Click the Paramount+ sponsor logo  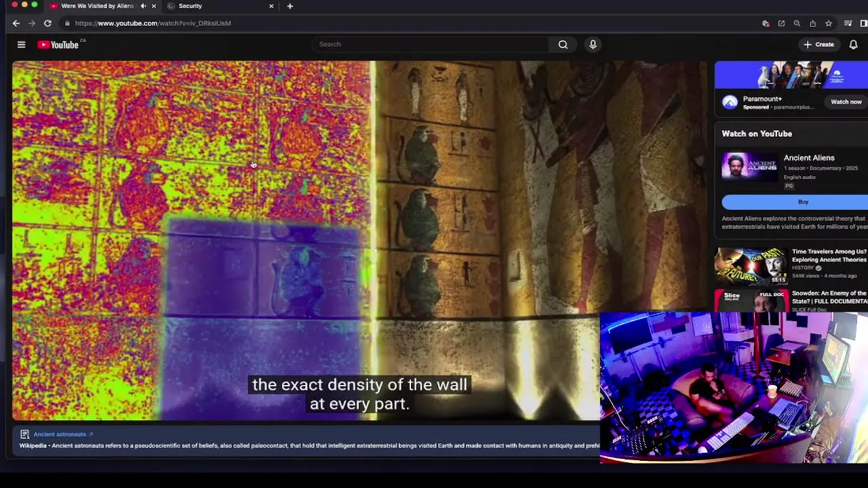tap(730, 102)
